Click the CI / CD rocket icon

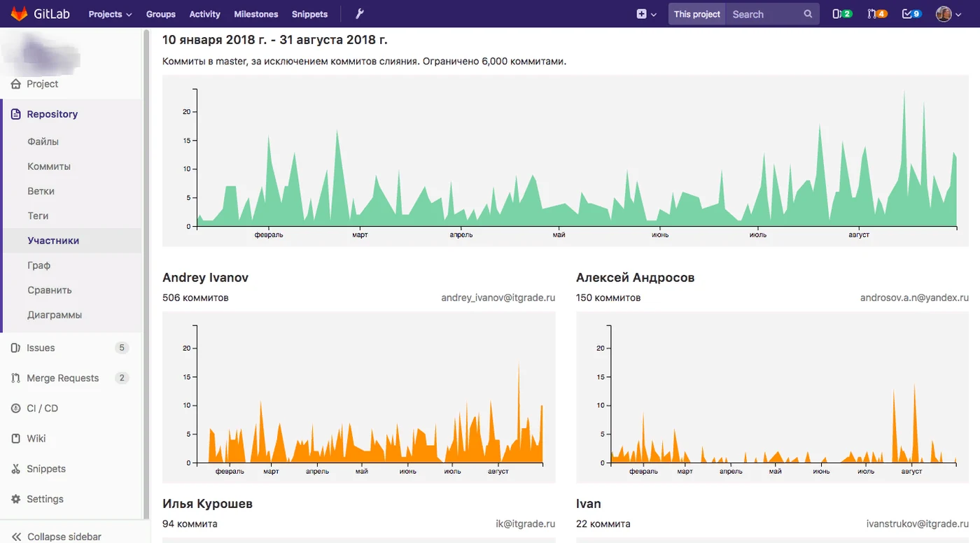[16, 408]
